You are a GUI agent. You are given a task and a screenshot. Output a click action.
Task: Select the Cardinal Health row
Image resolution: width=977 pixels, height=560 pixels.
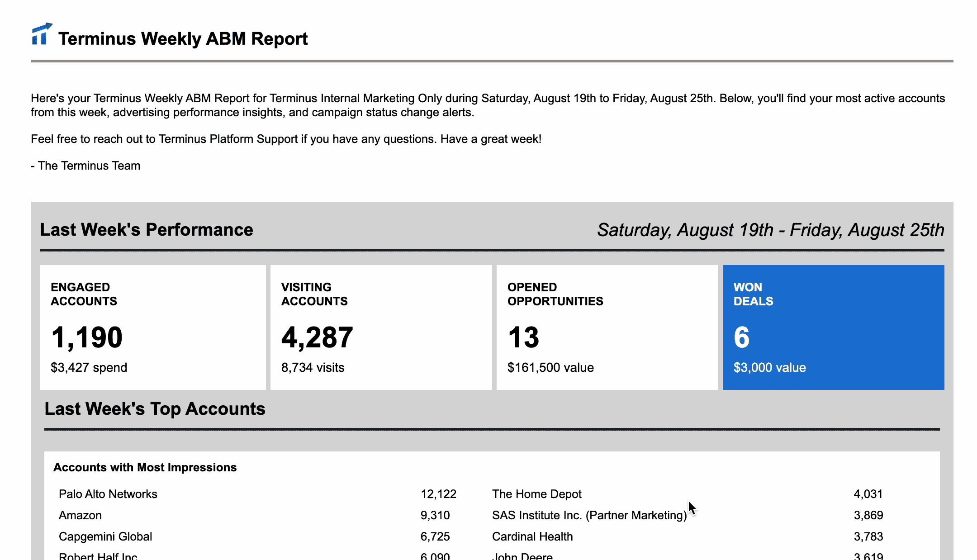click(688, 536)
